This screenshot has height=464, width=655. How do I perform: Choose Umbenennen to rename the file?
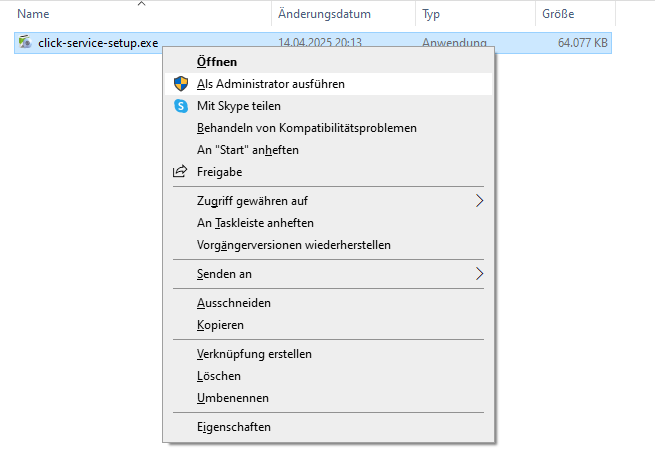(328, 398)
